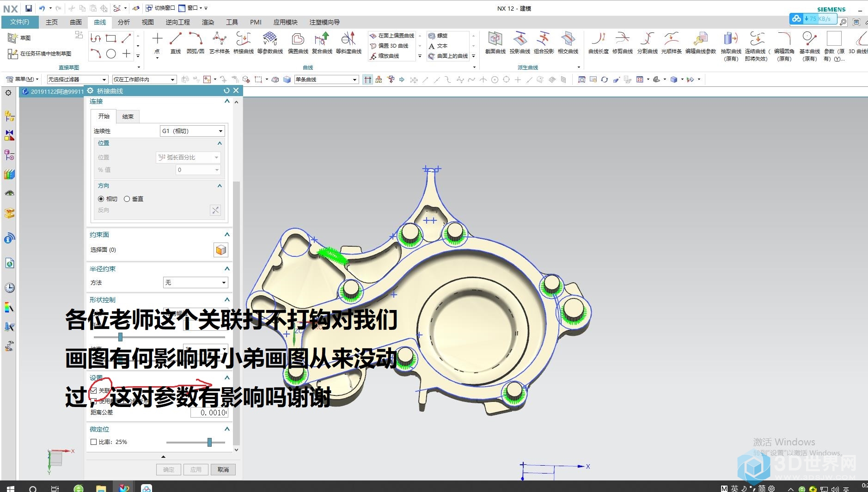Toggle the checkbox below 关联 in 设置
The image size is (868, 492).
click(94, 401)
